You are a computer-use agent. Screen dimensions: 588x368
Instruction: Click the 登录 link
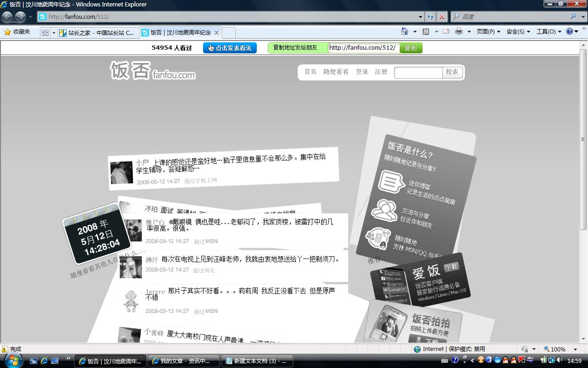pyautogui.click(x=362, y=72)
